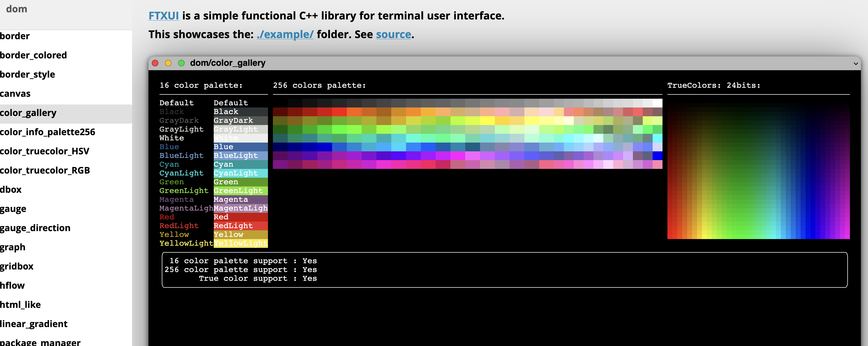
Task: Open linear_gradient example
Action: coord(66,324)
